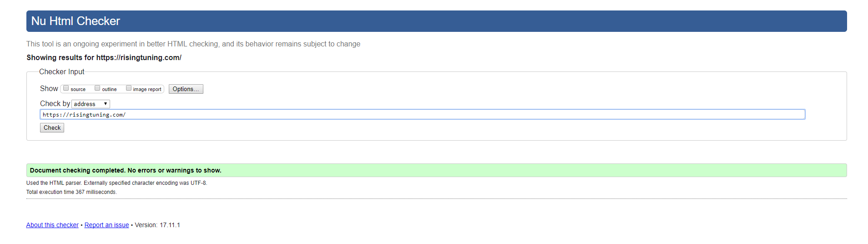Viewport: 868px width, 244px height.
Task: Open the Options... button
Action: [x=186, y=89]
